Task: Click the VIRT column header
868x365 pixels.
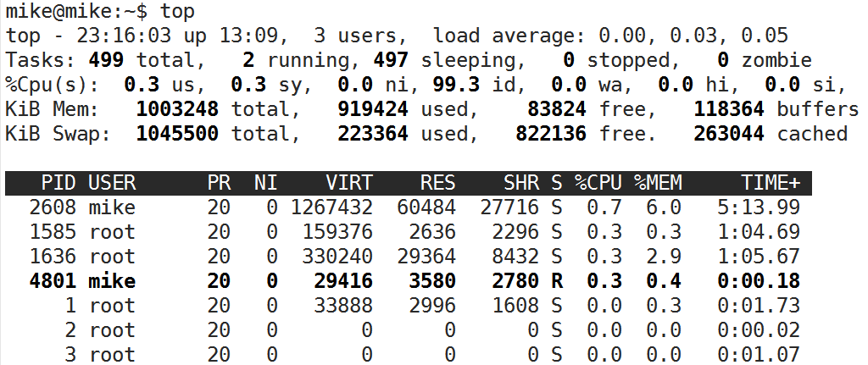Action: [349, 183]
